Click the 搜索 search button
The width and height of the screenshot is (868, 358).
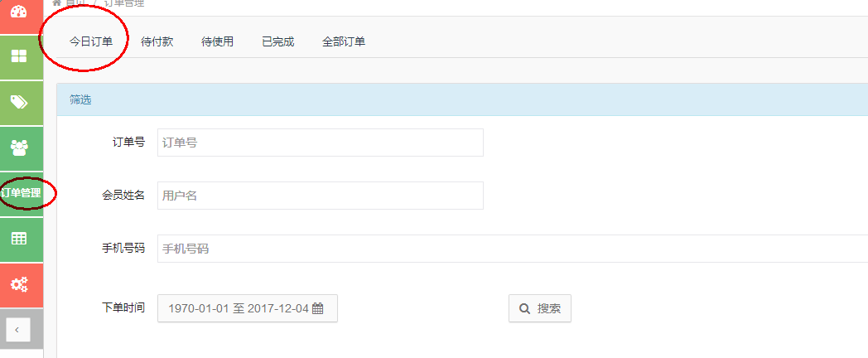coord(540,308)
